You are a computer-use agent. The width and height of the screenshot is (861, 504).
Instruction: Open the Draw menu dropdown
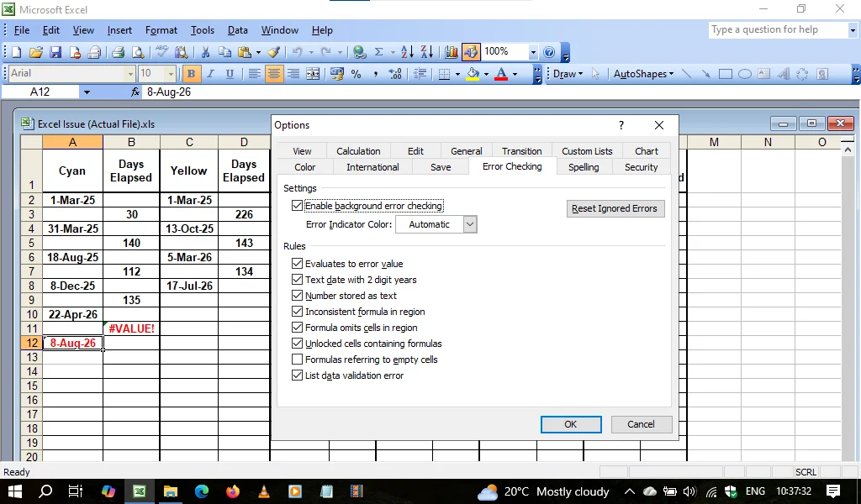pyautogui.click(x=568, y=73)
